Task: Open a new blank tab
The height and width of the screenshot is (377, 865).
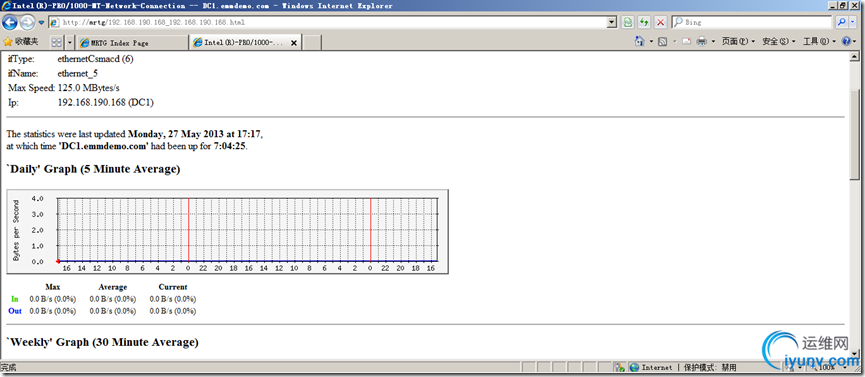Action: point(312,43)
